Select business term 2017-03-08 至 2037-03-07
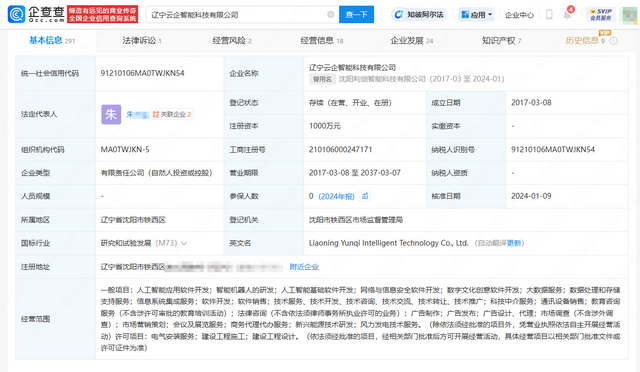The height and width of the screenshot is (372, 640). (x=355, y=173)
